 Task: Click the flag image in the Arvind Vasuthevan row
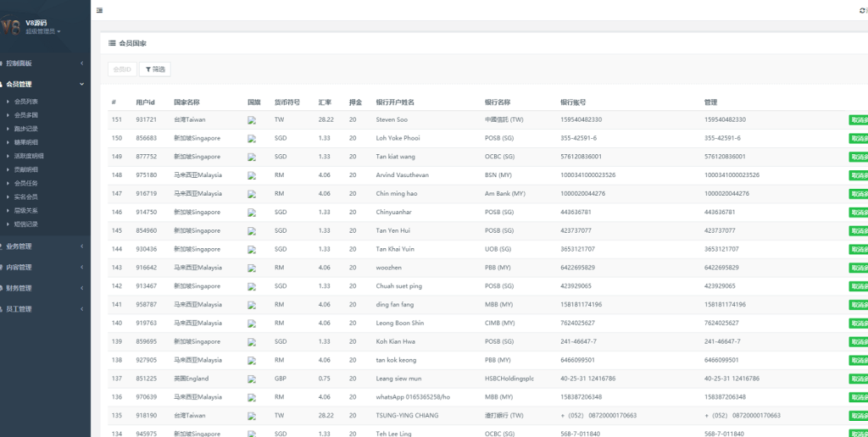click(252, 176)
